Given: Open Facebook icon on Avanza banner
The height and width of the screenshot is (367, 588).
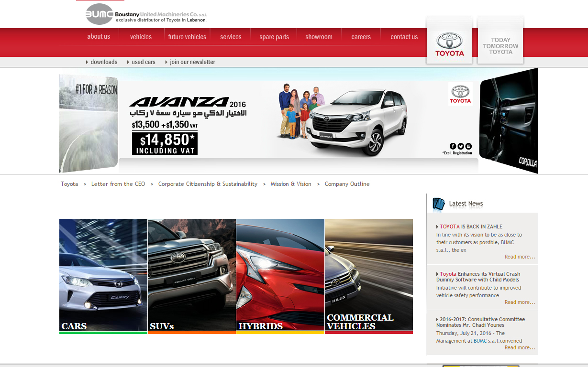Looking at the screenshot, I should point(453,146).
